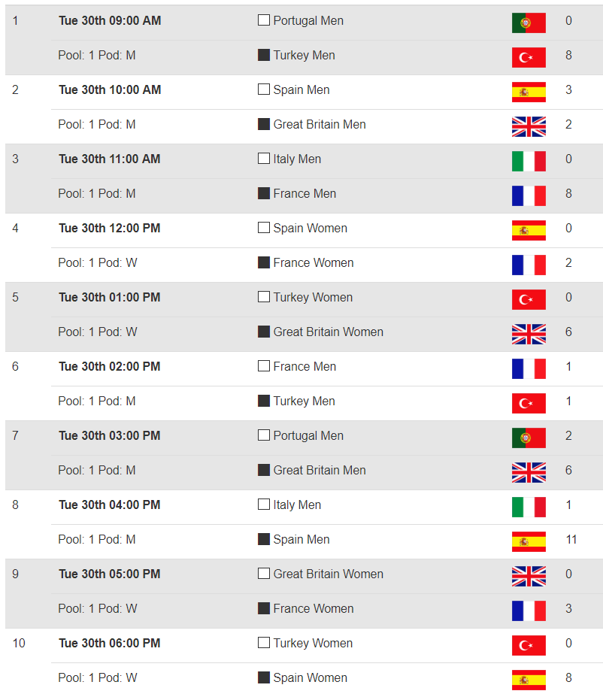Image resolution: width=603 pixels, height=700 pixels.
Task: Select match time Tue 30th 02:00 PM
Action: 109,366
